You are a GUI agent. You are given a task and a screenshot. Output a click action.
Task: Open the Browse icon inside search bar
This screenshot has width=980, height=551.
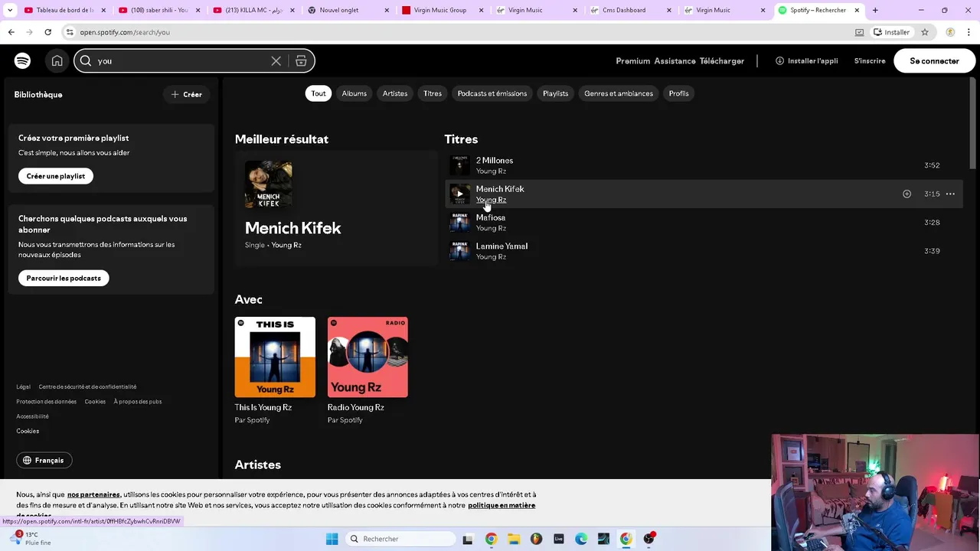(301, 61)
